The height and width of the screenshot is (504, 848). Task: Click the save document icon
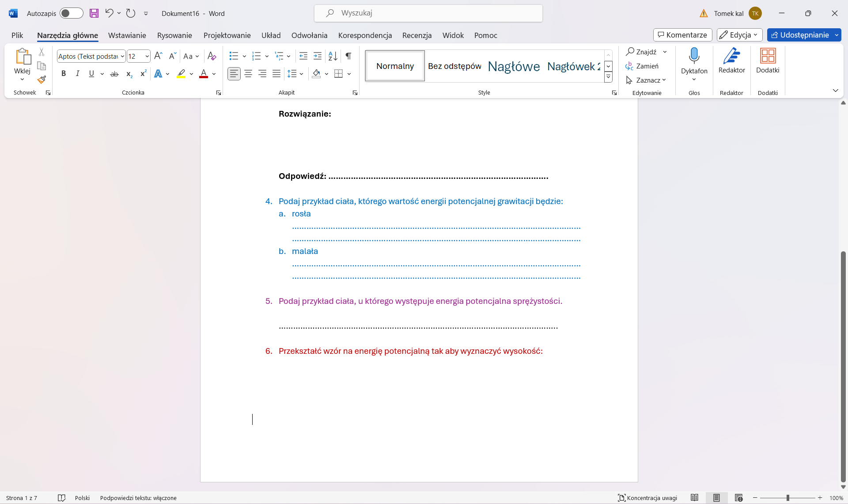click(94, 13)
